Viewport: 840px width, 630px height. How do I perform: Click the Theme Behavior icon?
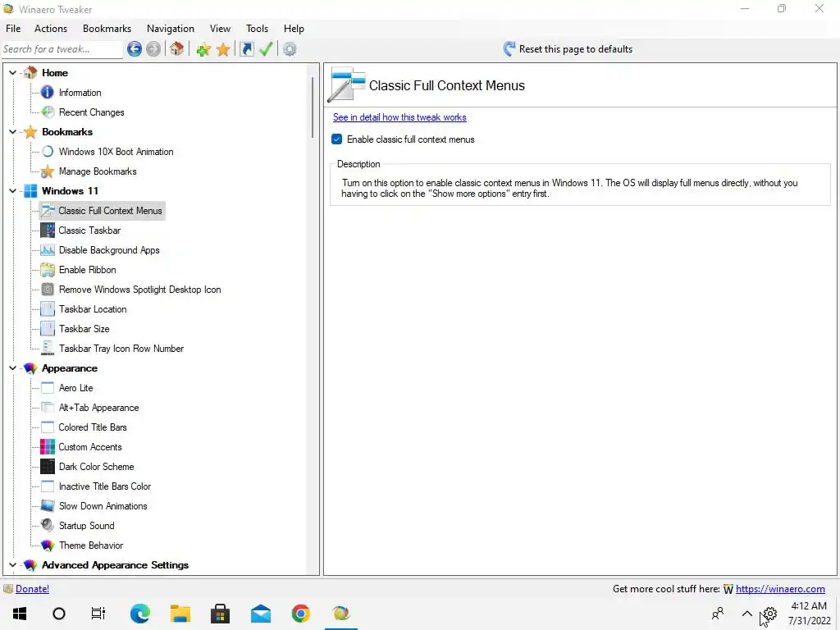[47, 546]
